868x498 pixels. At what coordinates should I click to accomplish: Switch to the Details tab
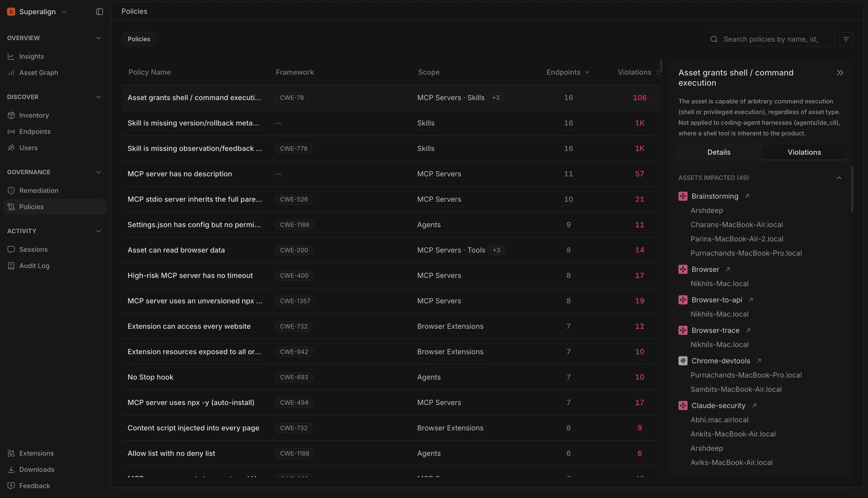point(719,152)
